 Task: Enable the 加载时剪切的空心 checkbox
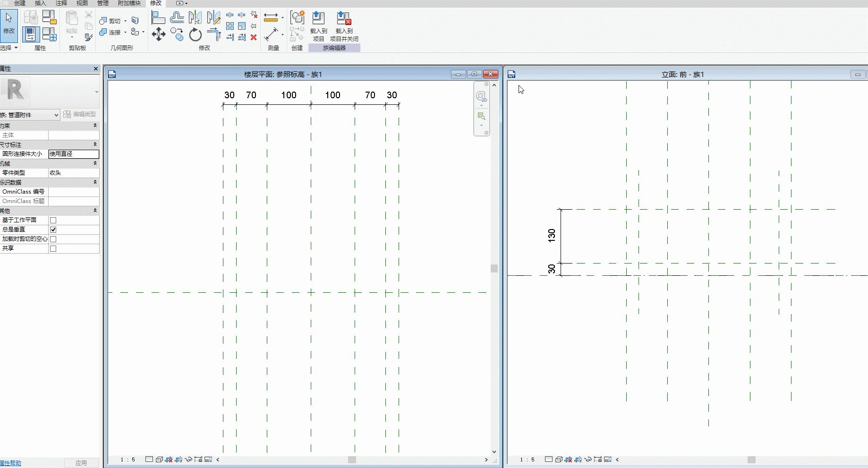53,239
